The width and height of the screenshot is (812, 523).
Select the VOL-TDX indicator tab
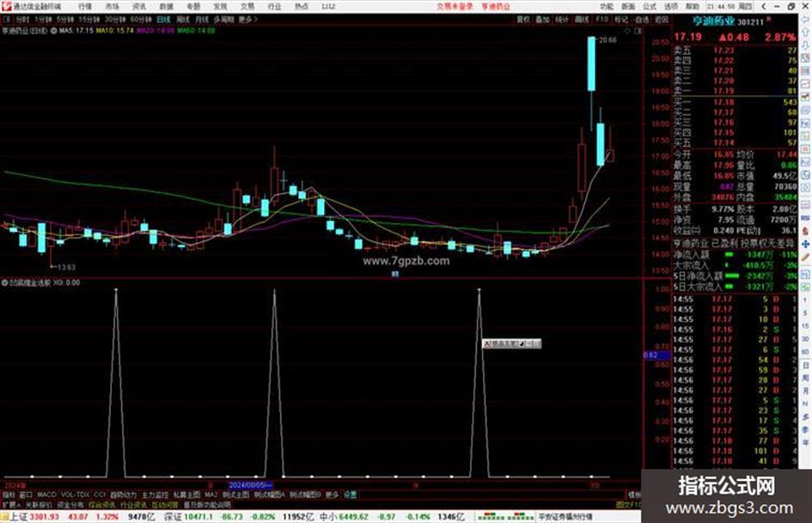tap(75, 495)
